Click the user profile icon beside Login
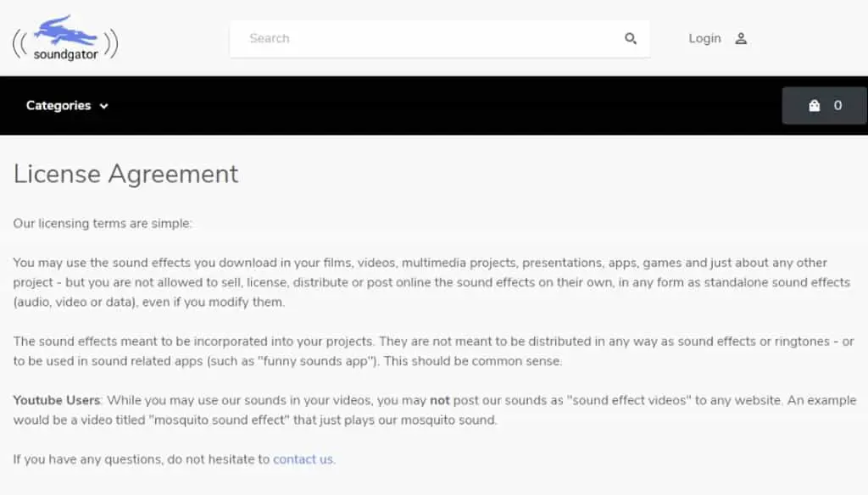The image size is (868, 495). click(741, 39)
